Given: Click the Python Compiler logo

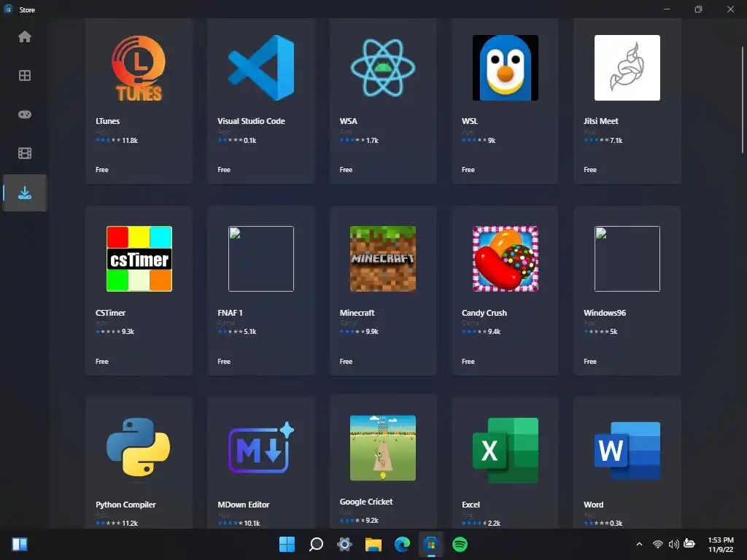Looking at the screenshot, I should (138, 447).
